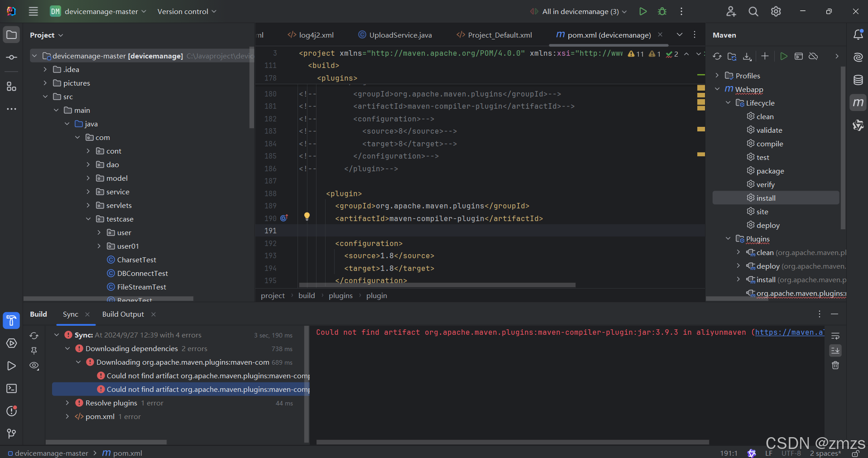Open Execute Maven Goal window
The image size is (868, 458).
(798, 56)
